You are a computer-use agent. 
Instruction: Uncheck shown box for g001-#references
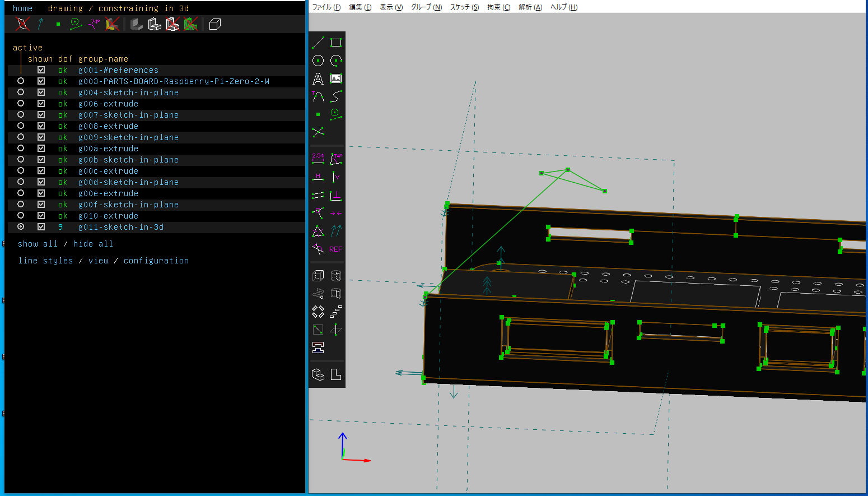click(x=41, y=70)
